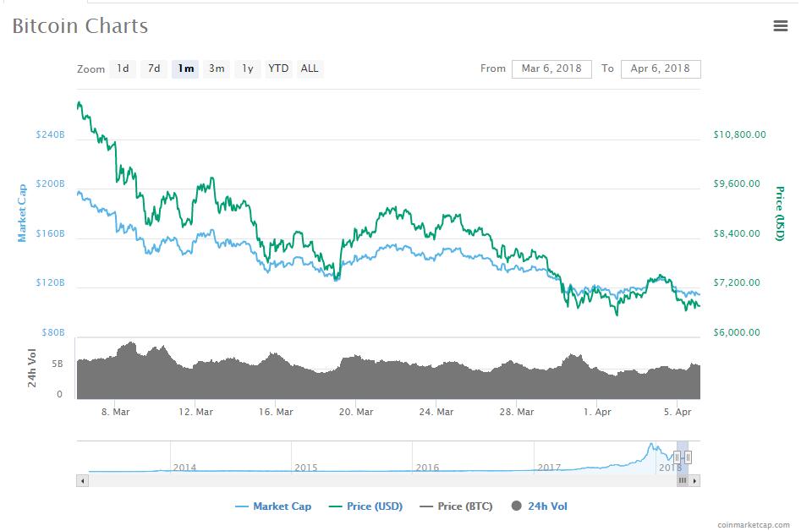The height and width of the screenshot is (531, 812).
Task: Switch zoom to 3m
Action: [x=217, y=68]
